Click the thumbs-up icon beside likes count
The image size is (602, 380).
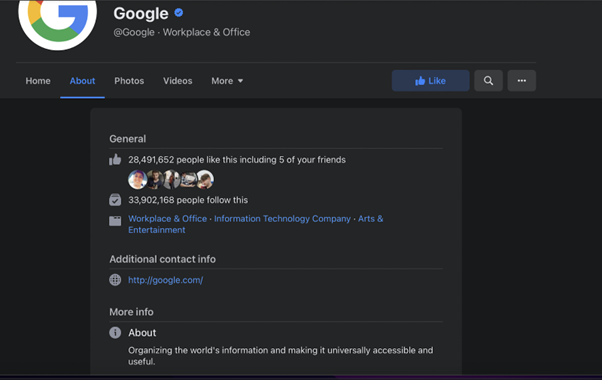coord(115,160)
